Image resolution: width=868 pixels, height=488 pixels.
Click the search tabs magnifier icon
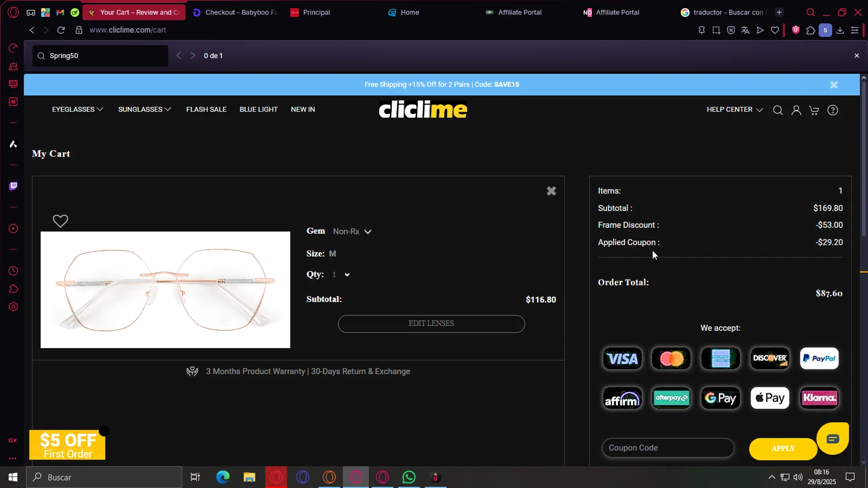811,12
